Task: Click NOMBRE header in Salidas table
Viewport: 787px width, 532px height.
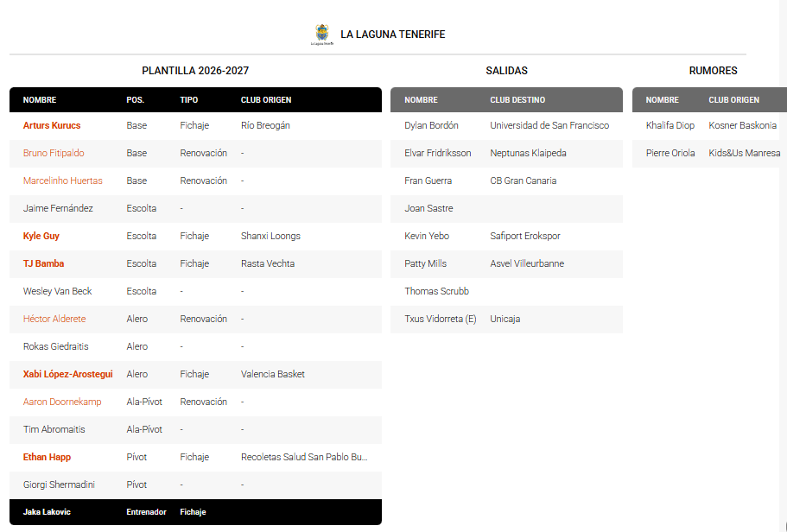Action: point(421,100)
